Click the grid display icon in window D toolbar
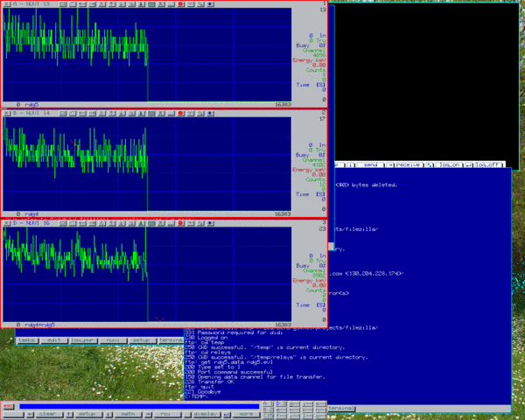The image size is (525, 420). click(151, 223)
